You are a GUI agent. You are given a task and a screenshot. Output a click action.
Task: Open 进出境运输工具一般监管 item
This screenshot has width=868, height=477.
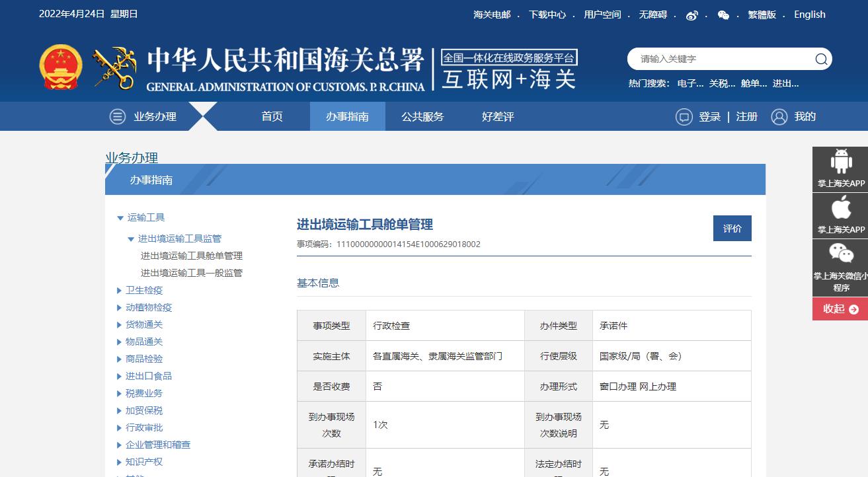(x=191, y=274)
